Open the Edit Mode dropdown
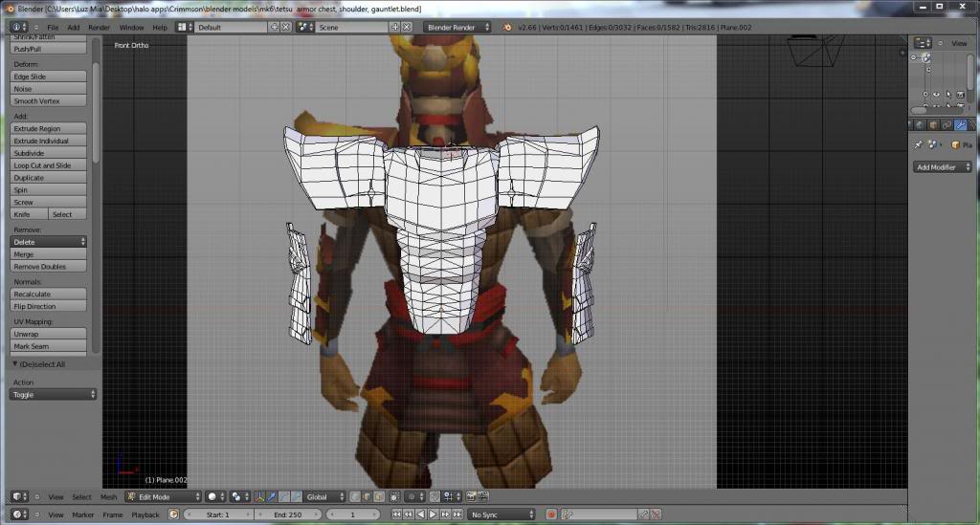980x525 pixels. point(163,497)
